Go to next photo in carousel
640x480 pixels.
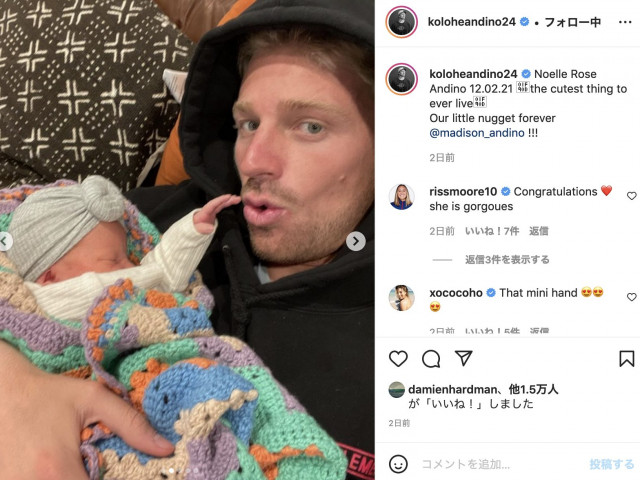pyautogui.click(x=356, y=241)
